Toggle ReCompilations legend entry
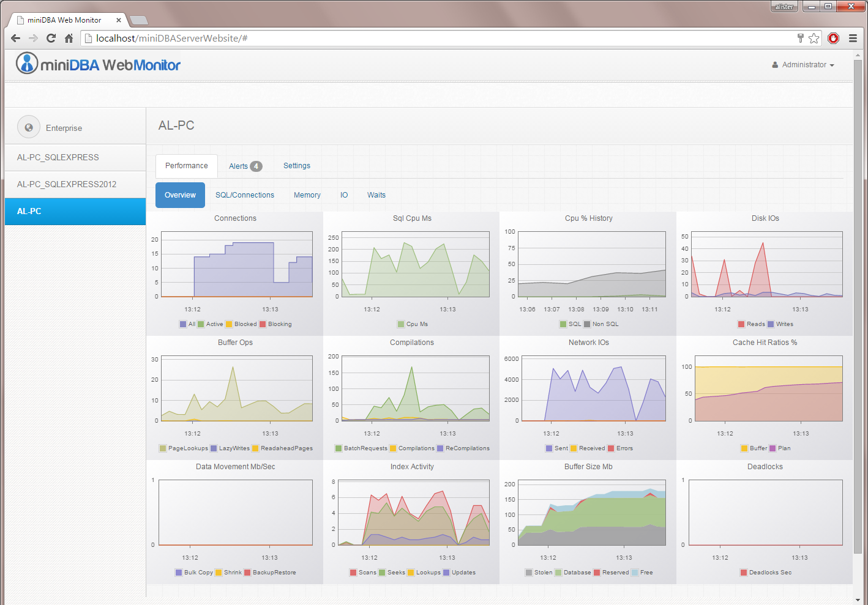868x605 pixels. pos(463,448)
